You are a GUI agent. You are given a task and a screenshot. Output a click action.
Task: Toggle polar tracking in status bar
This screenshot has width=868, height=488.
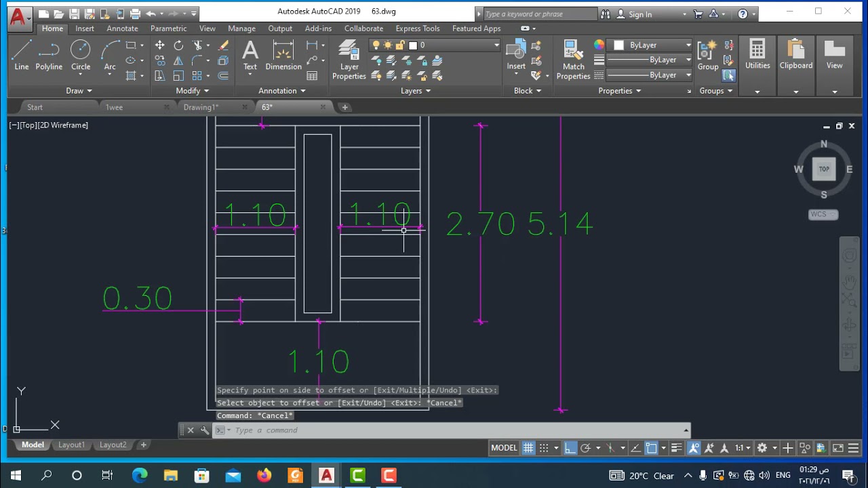coord(585,448)
